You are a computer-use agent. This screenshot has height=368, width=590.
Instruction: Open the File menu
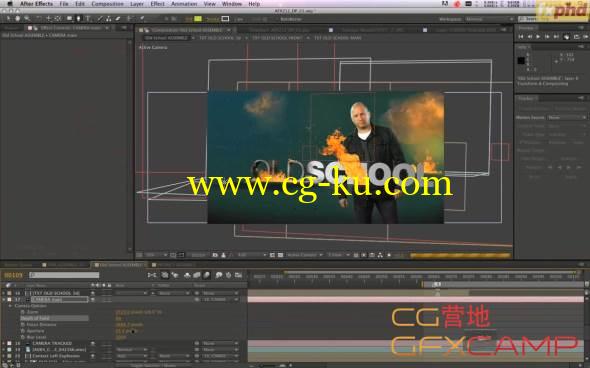[x=64, y=4]
